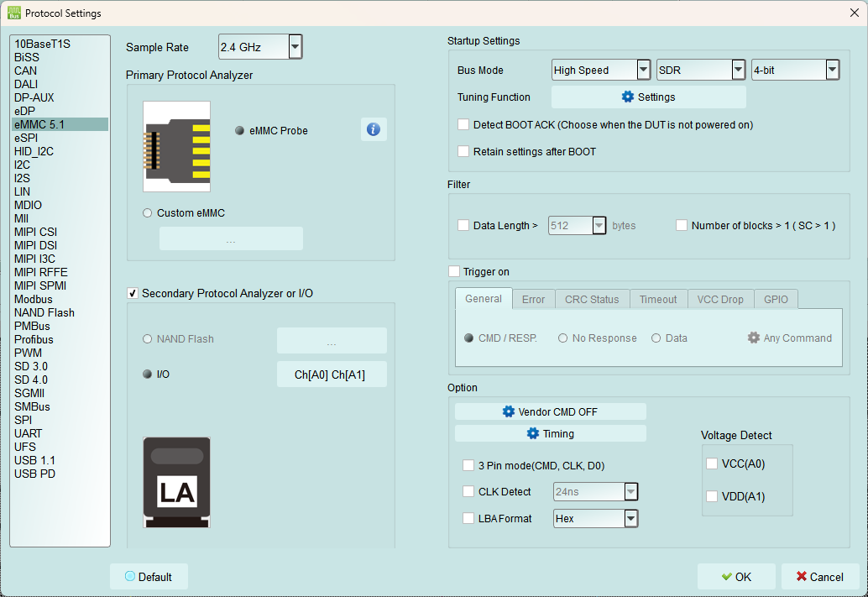The height and width of the screenshot is (597, 868).
Task: Click the eMMC Probe info icon
Action: 374,129
